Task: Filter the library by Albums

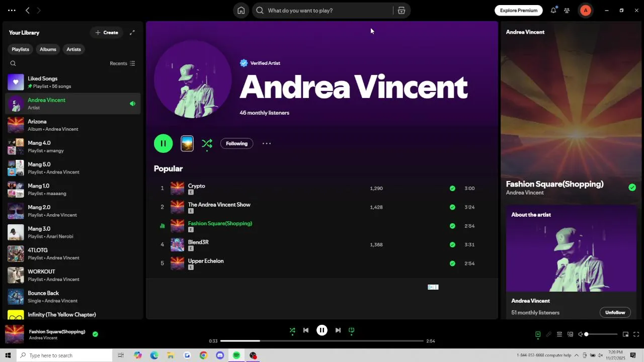Action: (x=48, y=49)
